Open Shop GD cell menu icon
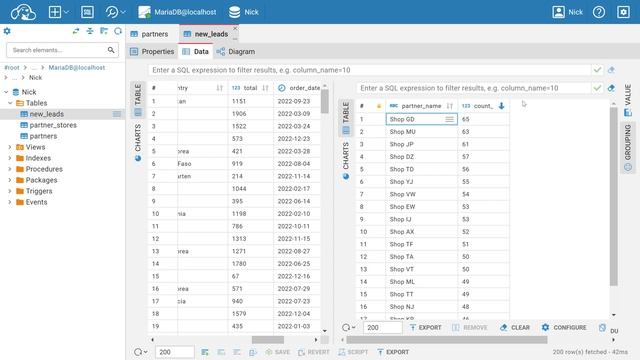Image resolution: width=640 pixels, height=360 pixels. [449, 119]
